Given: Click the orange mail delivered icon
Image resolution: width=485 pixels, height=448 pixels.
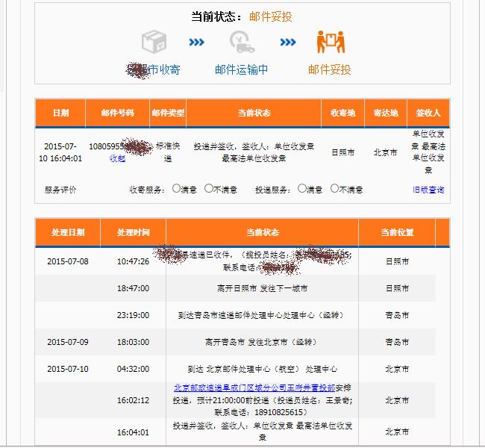Looking at the screenshot, I should coord(329,42).
